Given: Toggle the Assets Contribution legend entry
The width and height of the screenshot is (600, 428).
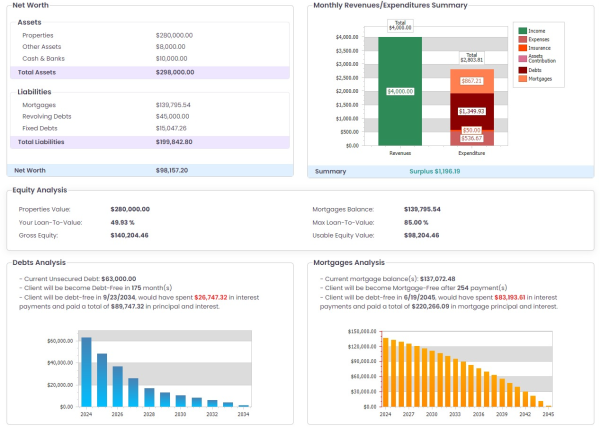Looking at the screenshot, I should (x=522, y=58).
